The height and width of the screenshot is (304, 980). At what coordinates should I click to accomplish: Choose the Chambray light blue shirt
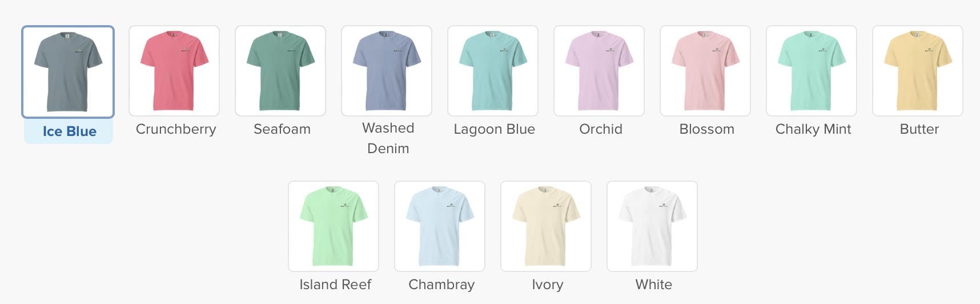[x=440, y=226]
